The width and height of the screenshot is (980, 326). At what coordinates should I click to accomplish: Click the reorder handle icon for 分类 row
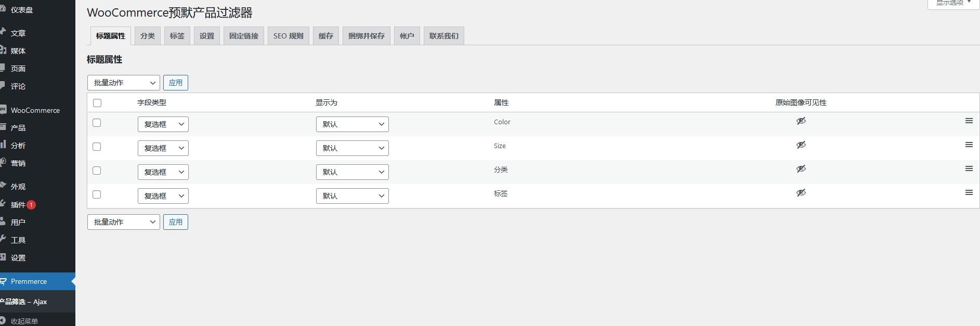click(x=969, y=168)
